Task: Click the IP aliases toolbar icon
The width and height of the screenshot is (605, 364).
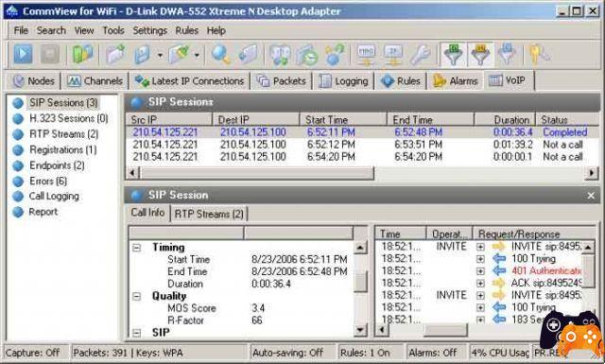Action: click(393, 55)
